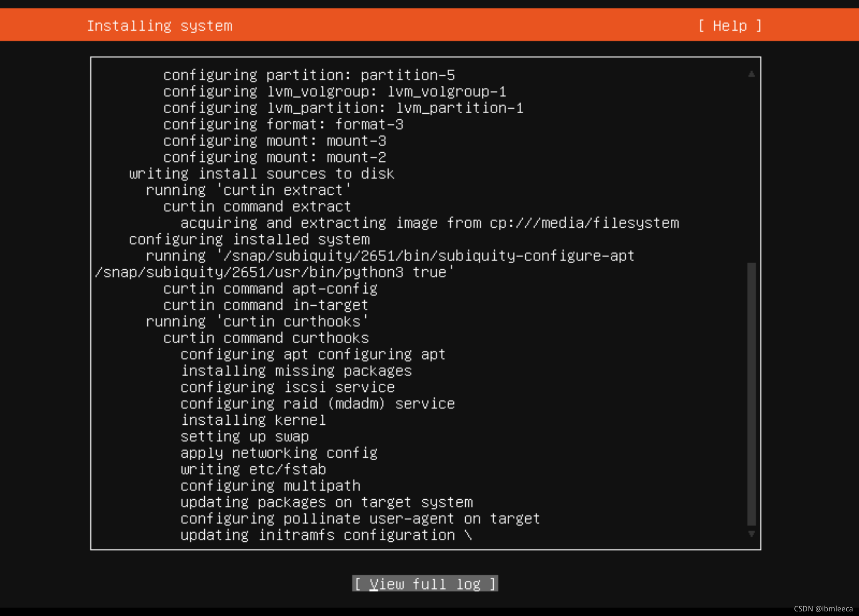Click the log scrollbar thumb
Viewport: 859px width, 616px height.
[x=751, y=394]
